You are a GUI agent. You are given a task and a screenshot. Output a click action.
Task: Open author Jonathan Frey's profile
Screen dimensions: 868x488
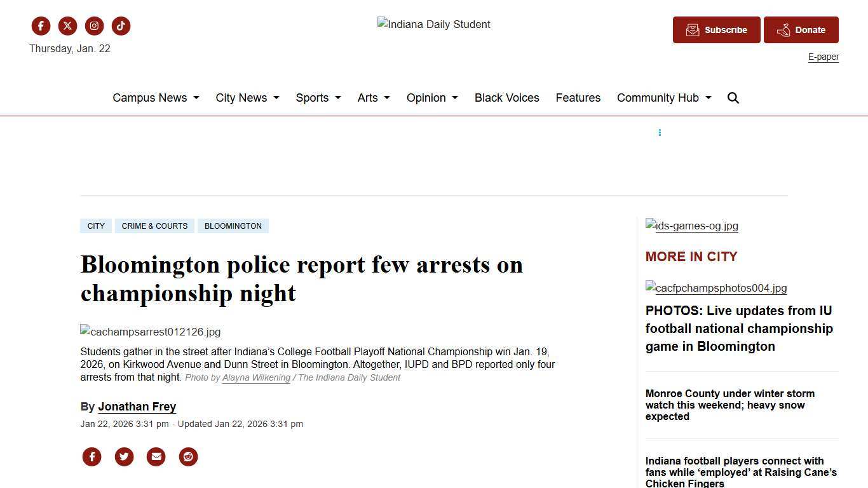coord(137,407)
